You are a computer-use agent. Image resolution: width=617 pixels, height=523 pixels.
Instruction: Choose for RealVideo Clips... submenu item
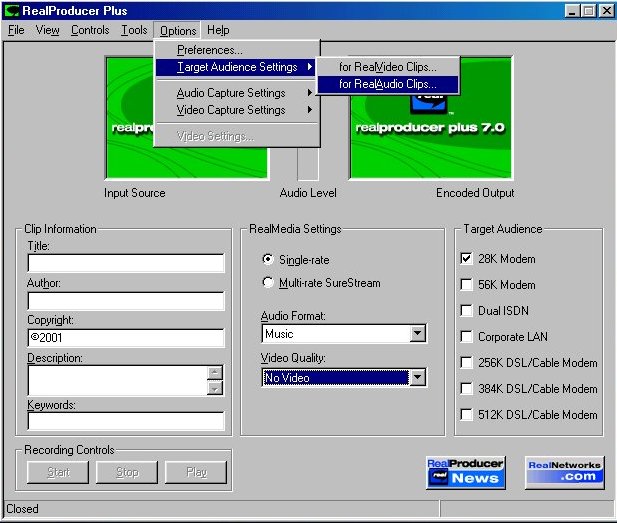388,67
